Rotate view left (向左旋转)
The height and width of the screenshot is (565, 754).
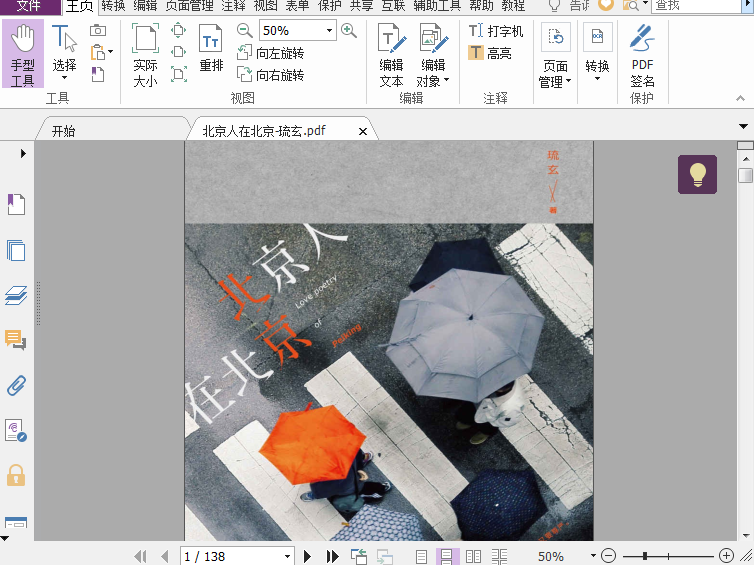[271, 53]
